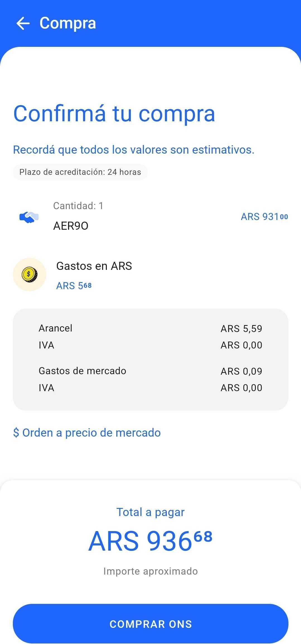
Task: Select the AER9O ticker name
Action: pos(71,226)
